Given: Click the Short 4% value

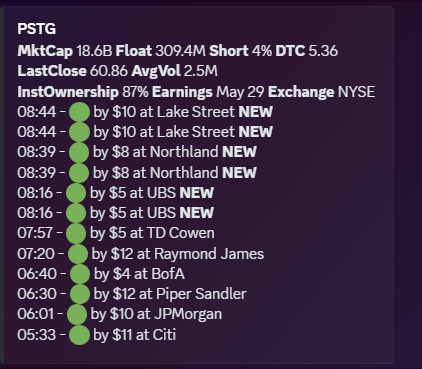Looking at the screenshot, I should coord(262,51).
